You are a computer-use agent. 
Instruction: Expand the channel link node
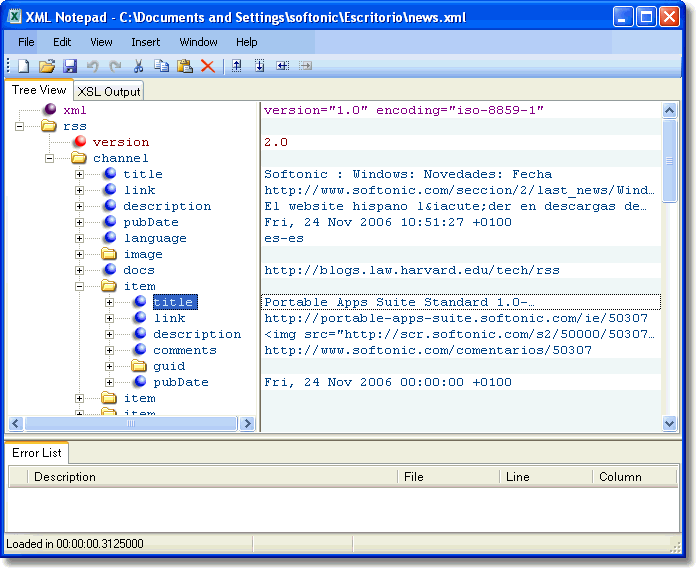click(x=79, y=191)
